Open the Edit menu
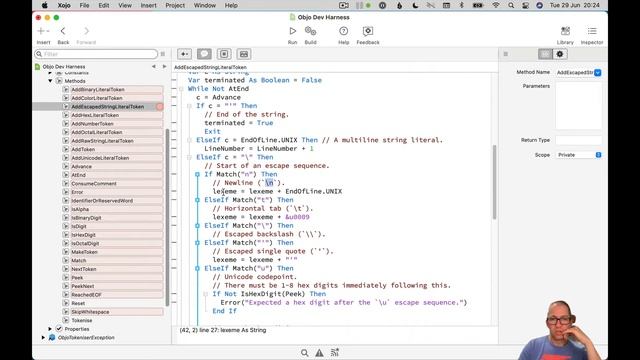640x360 pixels. pos(104,5)
